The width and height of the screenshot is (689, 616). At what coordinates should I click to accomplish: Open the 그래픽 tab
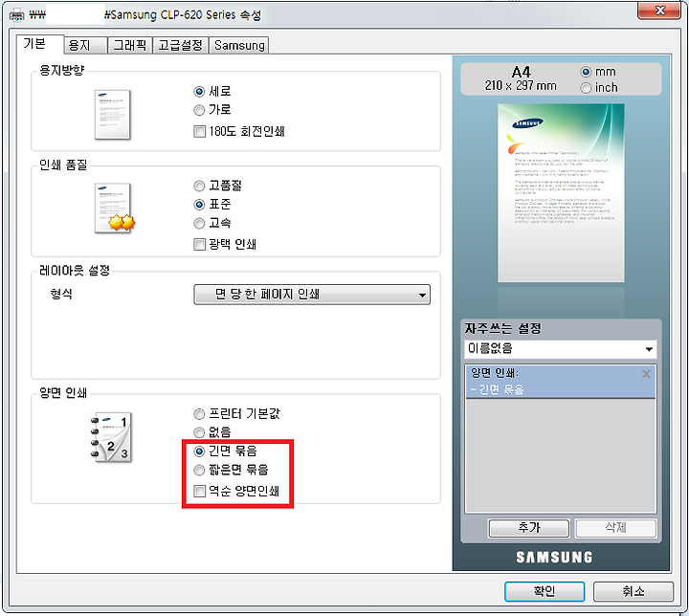tap(129, 45)
